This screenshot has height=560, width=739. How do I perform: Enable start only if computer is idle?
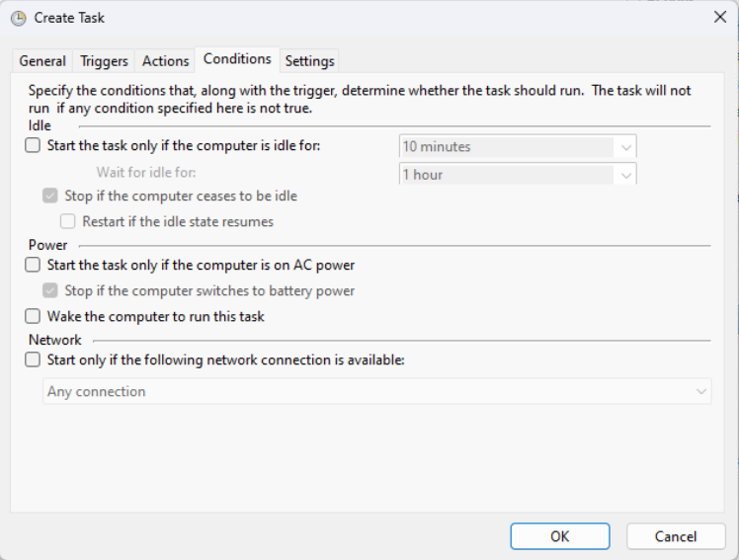(34, 146)
